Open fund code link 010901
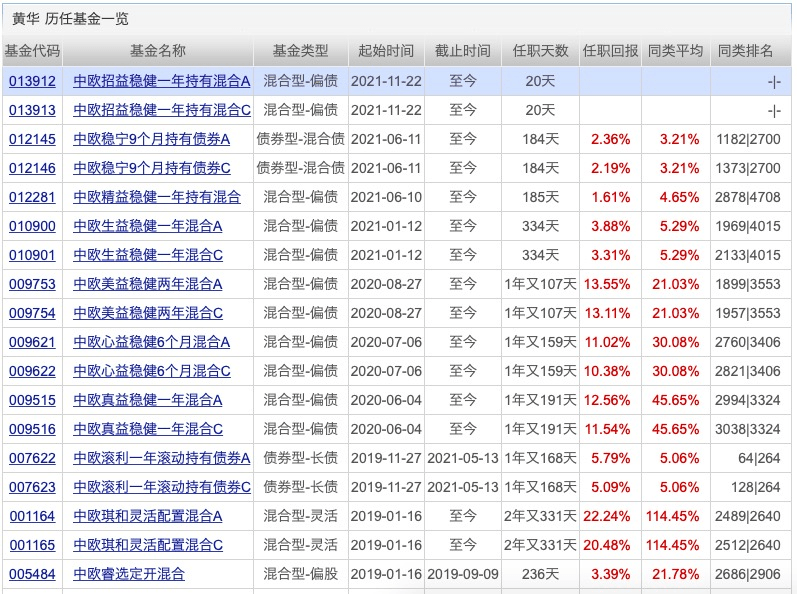 [x=32, y=255]
